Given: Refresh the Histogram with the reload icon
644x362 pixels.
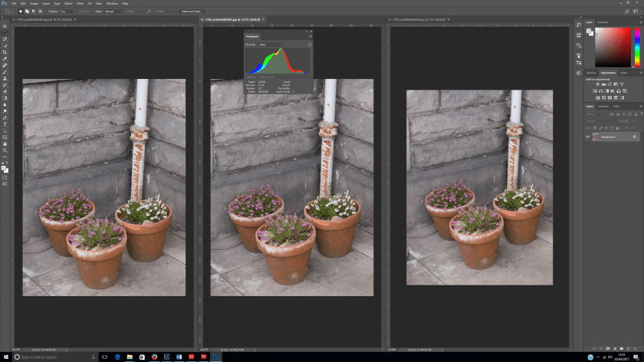Looking at the screenshot, I should click(310, 44).
